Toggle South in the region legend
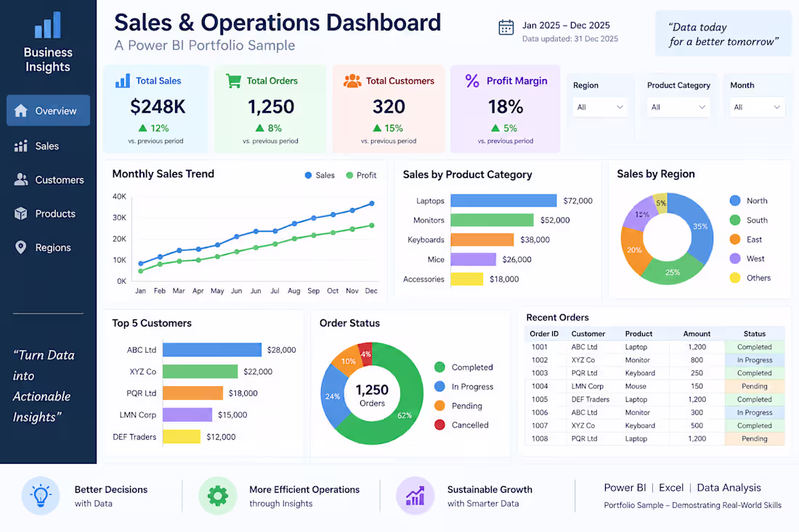The width and height of the screenshot is (799, 532). pyautogui.click(x=748, y=220)
